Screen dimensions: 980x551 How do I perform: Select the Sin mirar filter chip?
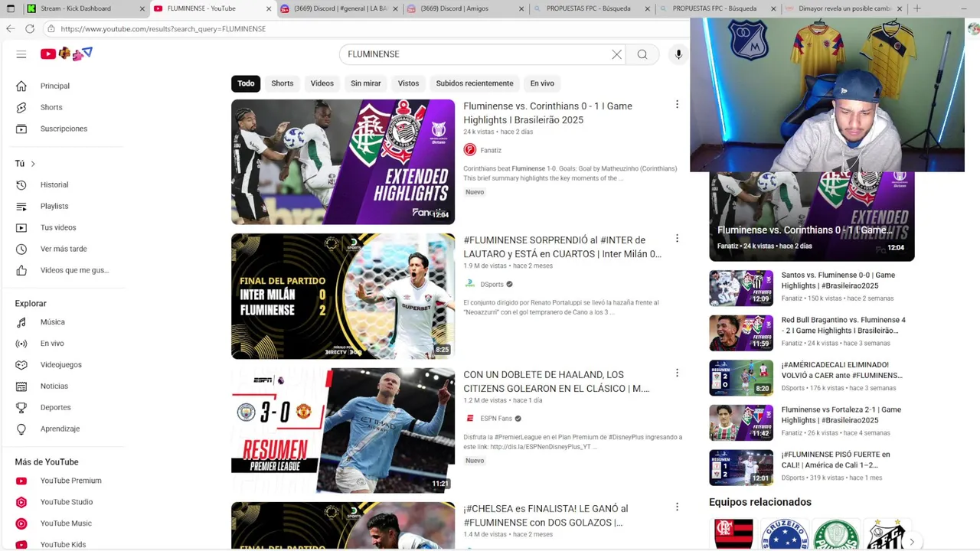(x=366, y=83)
